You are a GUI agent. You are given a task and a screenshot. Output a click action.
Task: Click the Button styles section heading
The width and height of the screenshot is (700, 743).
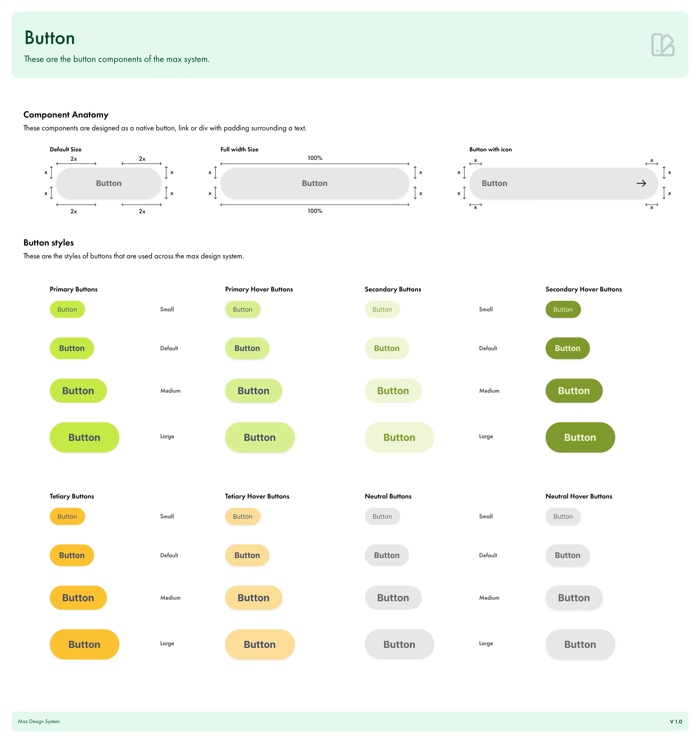coord(48,243)
